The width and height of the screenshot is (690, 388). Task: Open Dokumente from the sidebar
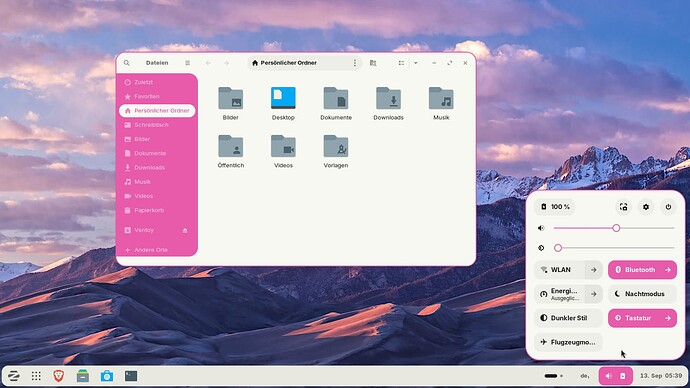[x=157, y=153]
